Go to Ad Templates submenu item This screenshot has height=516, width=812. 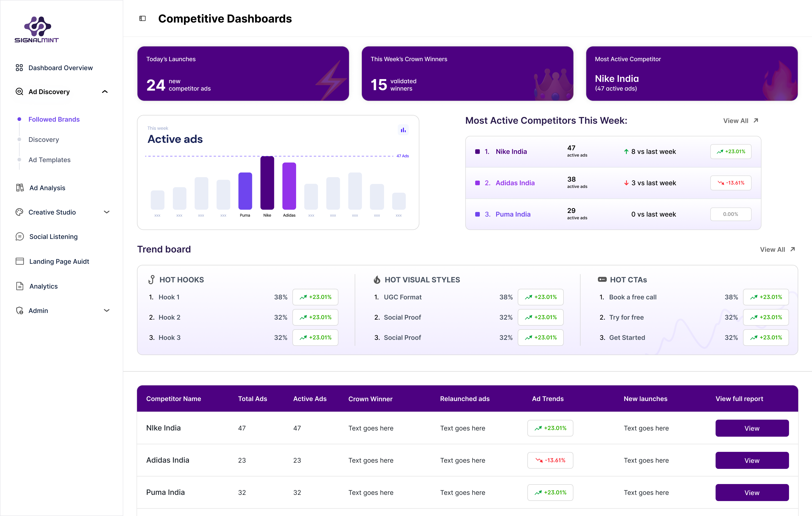click(x=49, y=160)
